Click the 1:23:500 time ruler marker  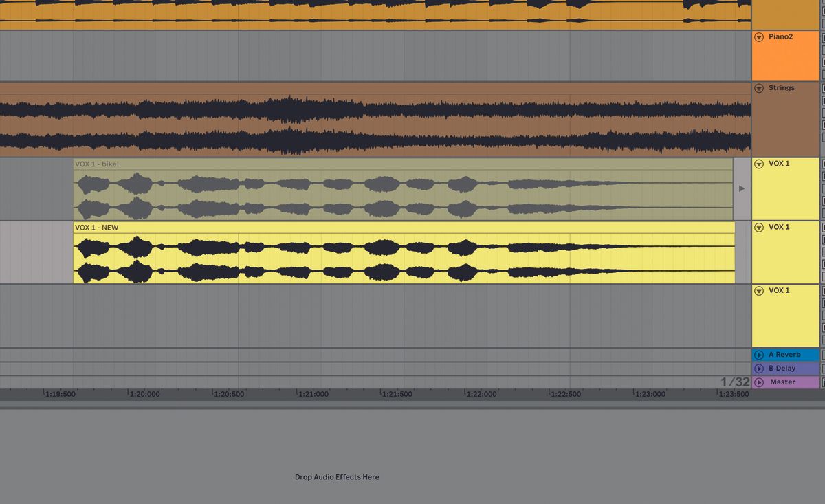pos(734,395)
